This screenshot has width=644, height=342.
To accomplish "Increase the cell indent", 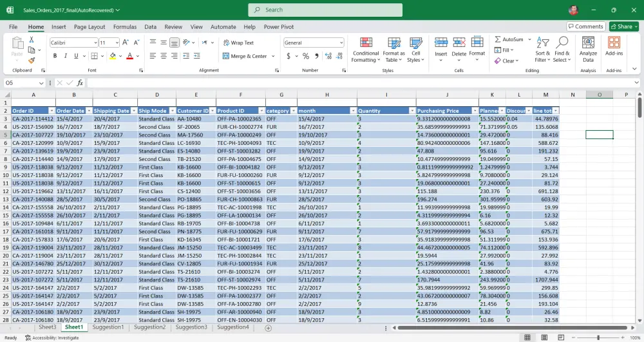I will (x=196, y=56).
